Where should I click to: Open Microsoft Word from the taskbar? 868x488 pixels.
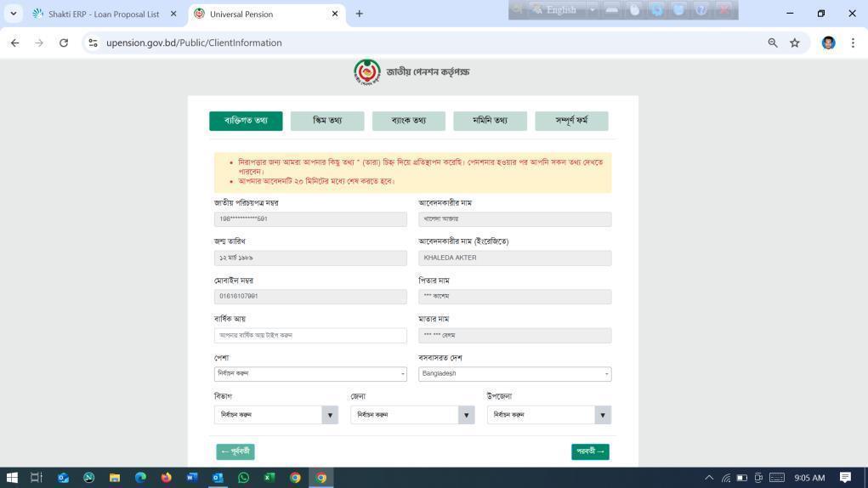(x=191, y=478)
